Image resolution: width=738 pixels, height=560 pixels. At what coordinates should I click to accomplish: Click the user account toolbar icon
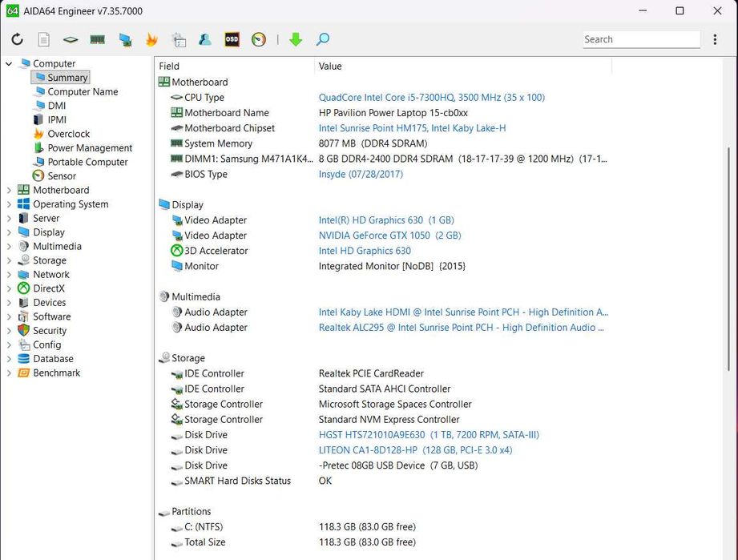click(205, 39)
